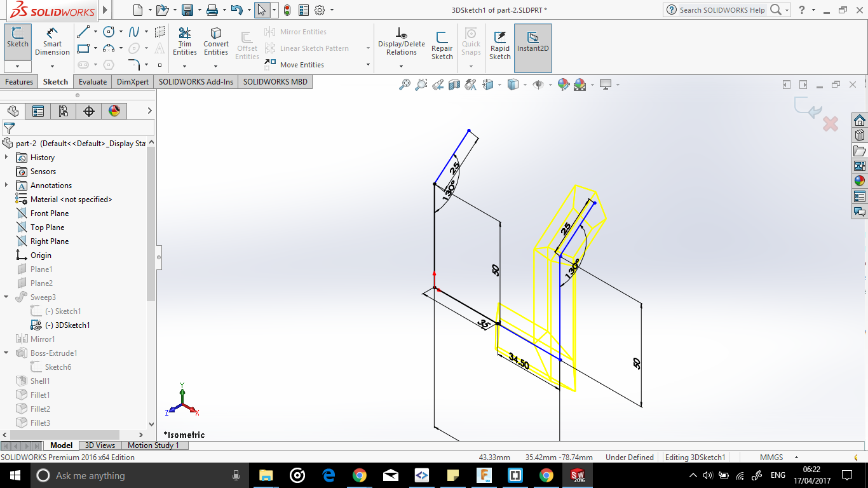
Task: Click the Section View icon
Action: pos(454,85)
